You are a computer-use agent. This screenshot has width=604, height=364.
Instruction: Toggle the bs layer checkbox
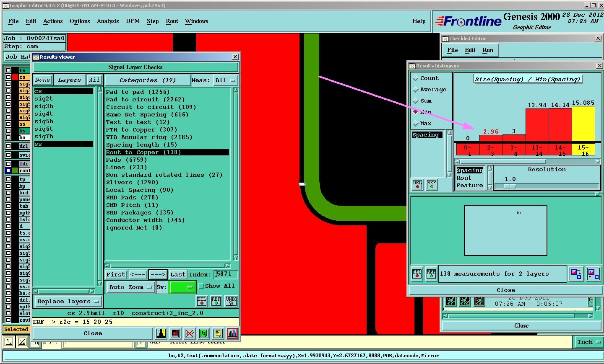[8, 131]
